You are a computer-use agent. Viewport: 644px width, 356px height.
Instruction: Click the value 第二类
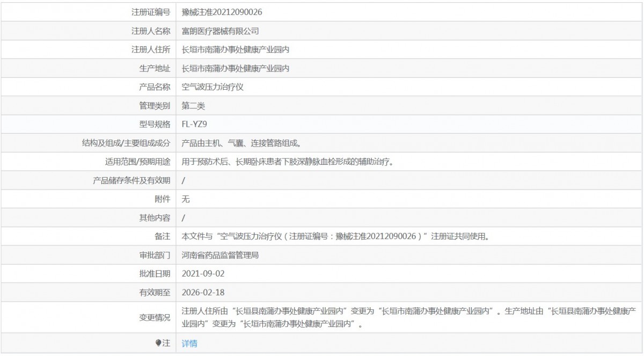(x=193, y=106)
